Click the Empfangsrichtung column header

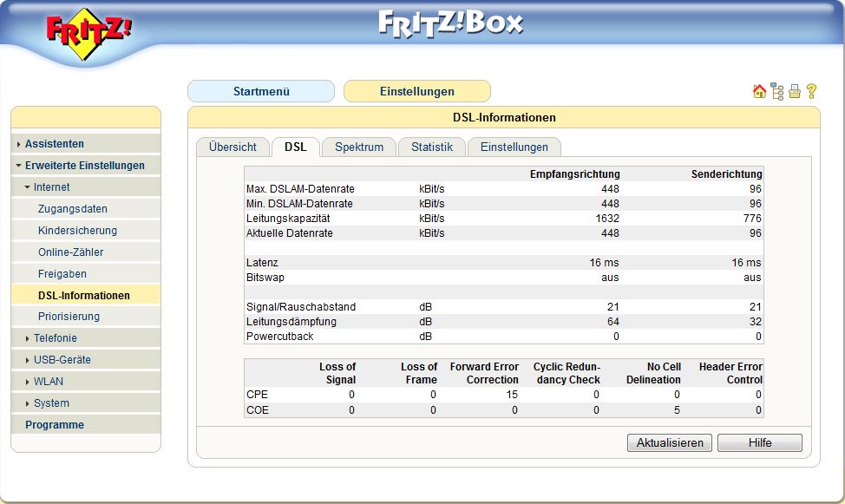(x=574, y=174)
